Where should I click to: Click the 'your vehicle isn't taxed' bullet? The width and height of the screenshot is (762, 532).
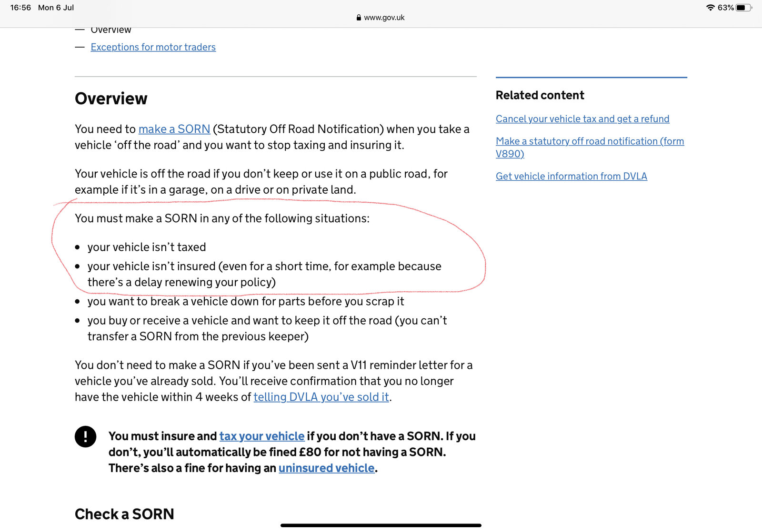146,247
